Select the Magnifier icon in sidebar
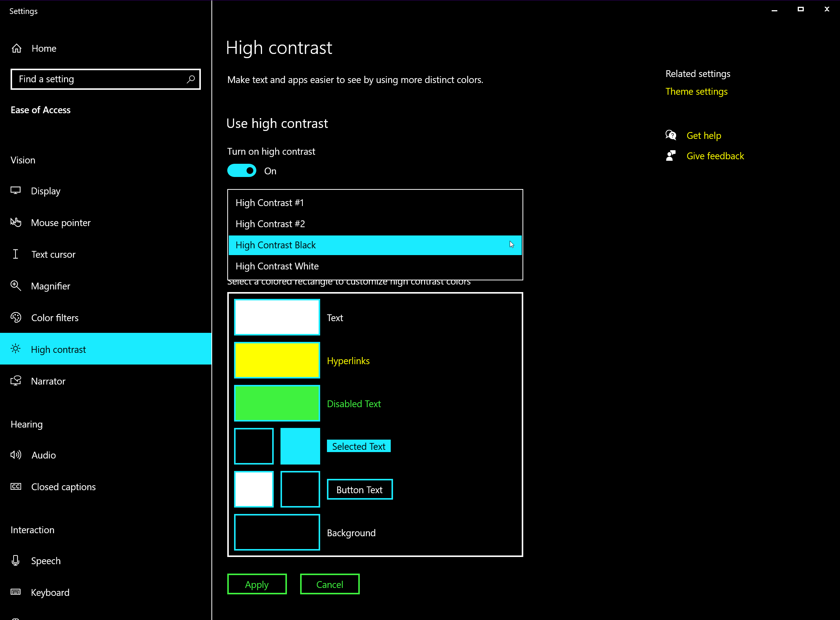 pos(15,286)
